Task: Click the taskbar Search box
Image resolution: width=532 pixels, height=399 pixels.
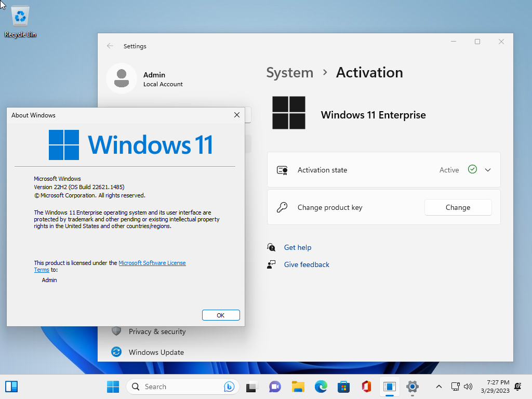Action: click(x=182, y=387)
